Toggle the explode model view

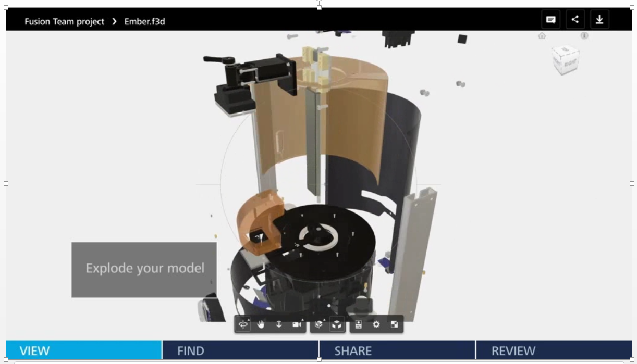point(337,324)
